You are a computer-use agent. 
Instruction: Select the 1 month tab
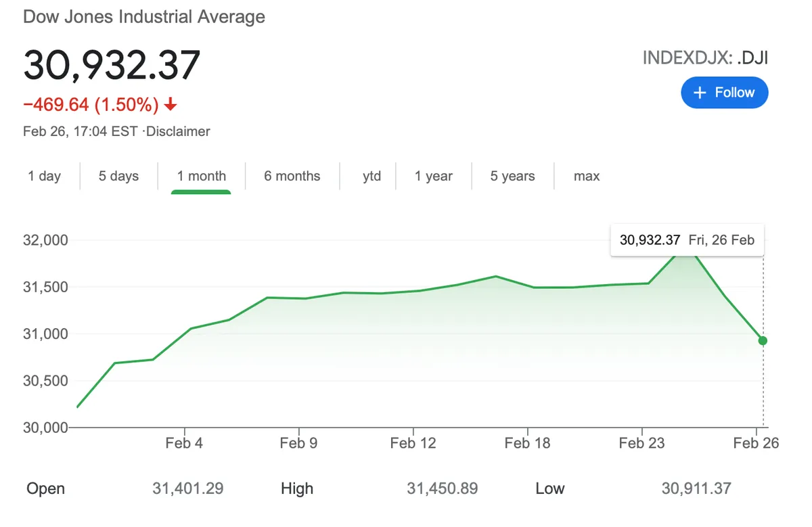tap(201, 177)
